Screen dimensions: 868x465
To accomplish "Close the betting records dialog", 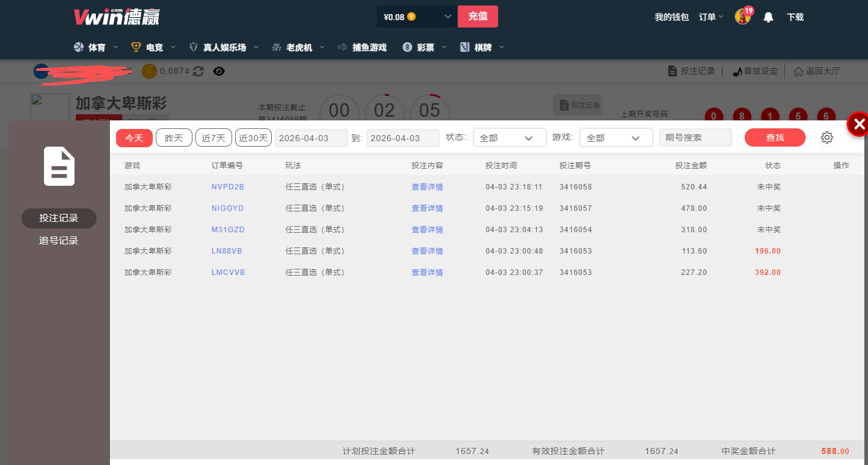I will 859,125.
